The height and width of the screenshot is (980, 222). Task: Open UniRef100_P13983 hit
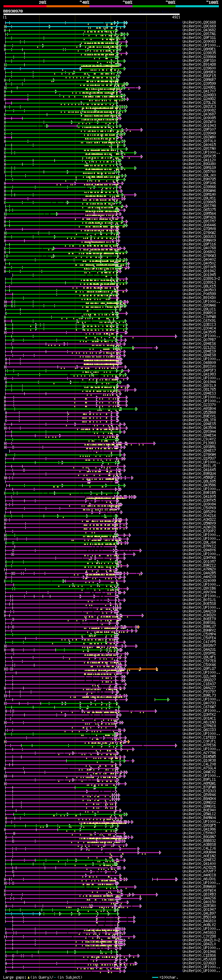click(199, 443)
